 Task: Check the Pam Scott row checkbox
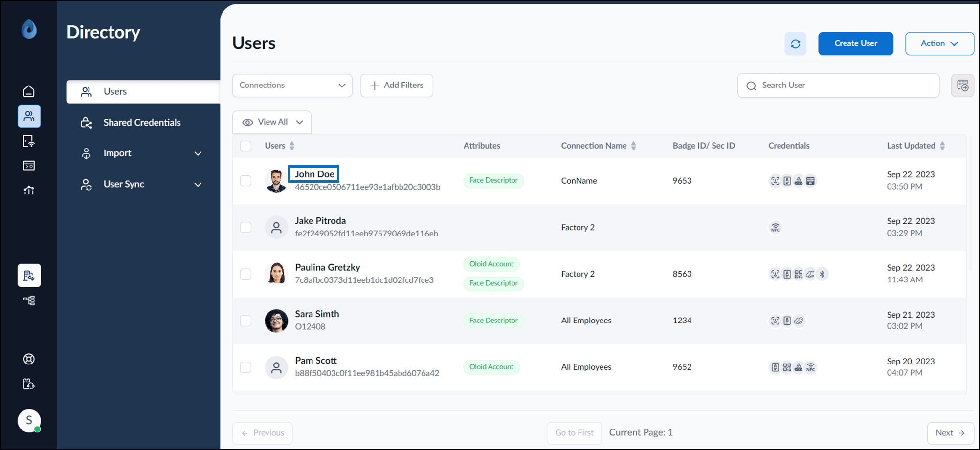click(x=245, y=367)
